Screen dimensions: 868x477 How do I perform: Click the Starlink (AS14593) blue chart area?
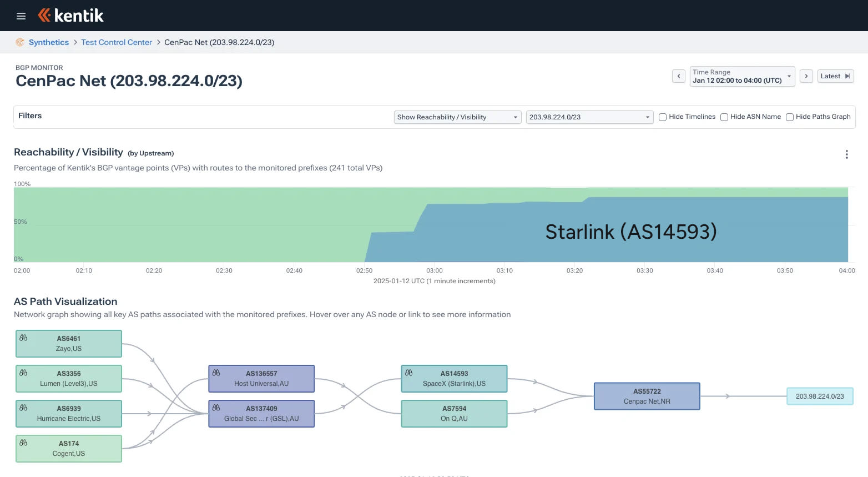pos(631,232)
